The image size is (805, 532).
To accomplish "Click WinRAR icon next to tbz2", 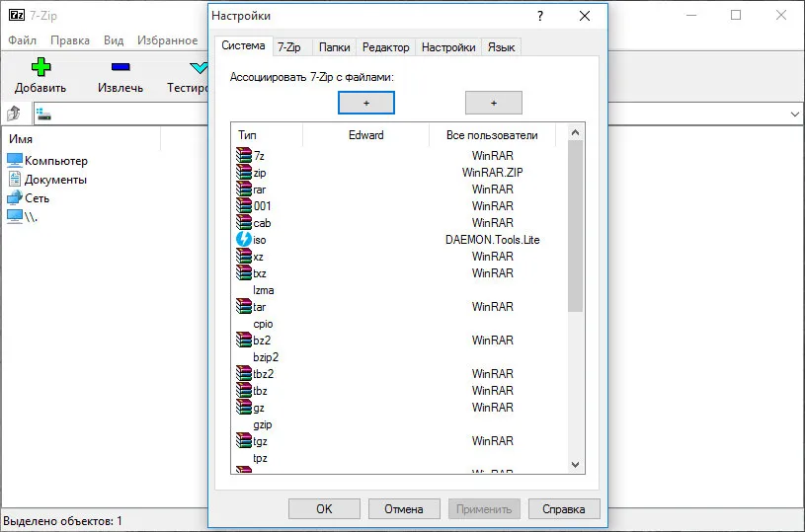I will click(x=244, y=373).
